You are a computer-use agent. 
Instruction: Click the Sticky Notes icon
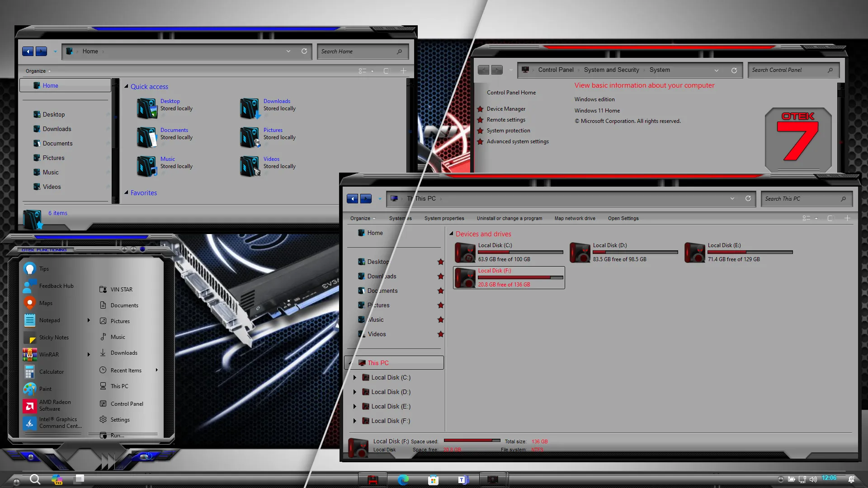coord(29,337)
